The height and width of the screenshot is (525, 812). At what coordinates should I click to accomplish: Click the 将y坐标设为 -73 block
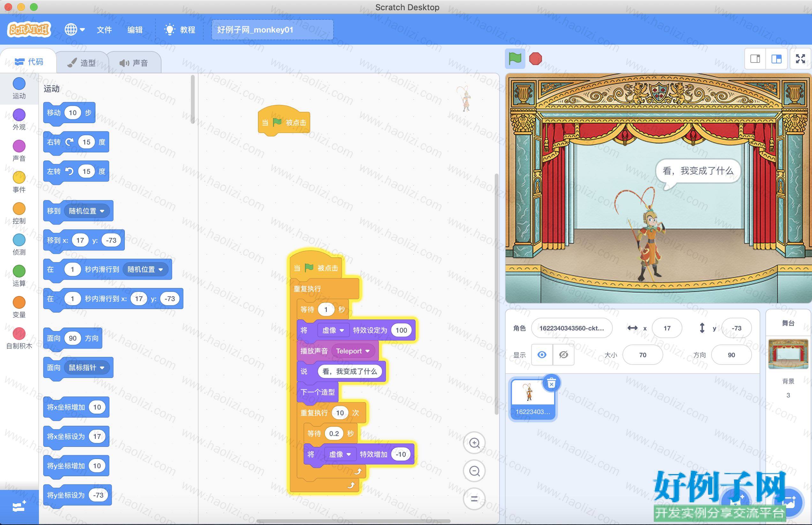pos(65,495)
